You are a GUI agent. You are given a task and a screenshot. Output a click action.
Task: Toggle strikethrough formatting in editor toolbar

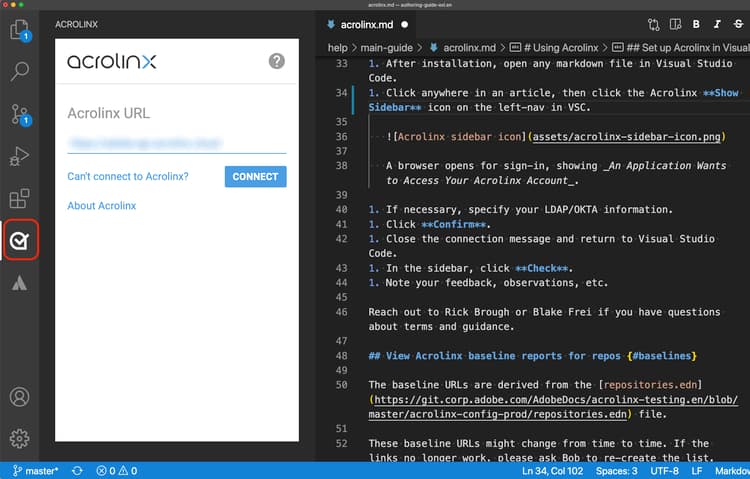point(738,24)
